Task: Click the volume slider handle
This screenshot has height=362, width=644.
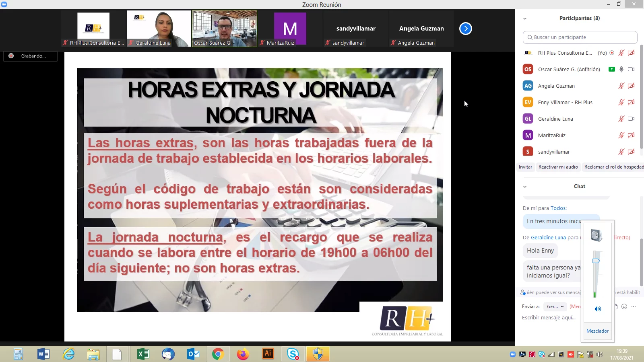Action: 596,261
